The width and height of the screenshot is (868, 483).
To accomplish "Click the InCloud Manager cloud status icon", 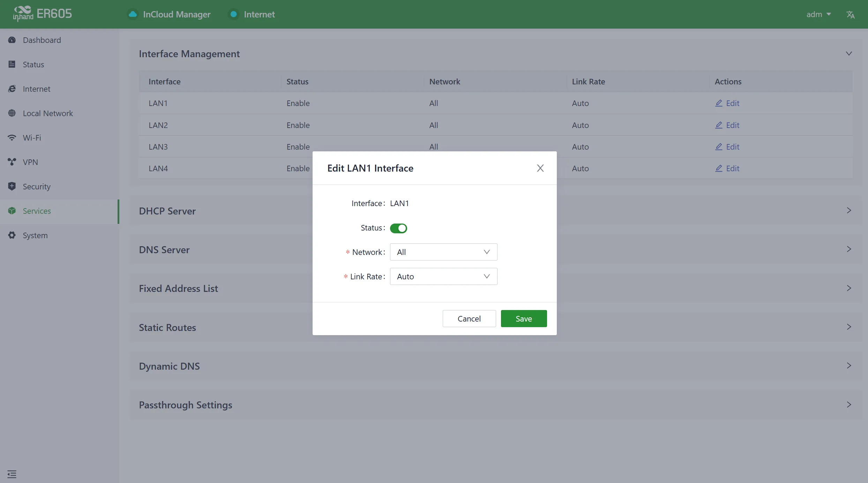I will 133,14.
